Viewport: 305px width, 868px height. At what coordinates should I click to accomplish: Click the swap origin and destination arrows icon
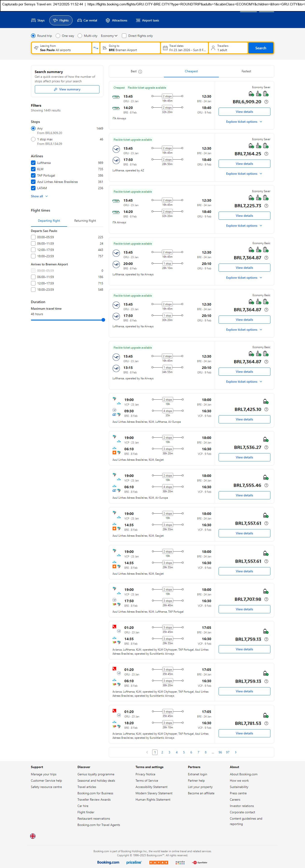pyautogui.click(x=96, y=48)
